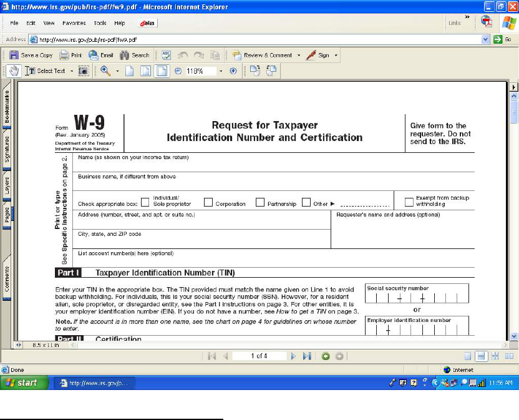Image resolution: width=519 pixels, height=420 pixels.
Task: Open the Pages side tab
Action: coord(7,215)
